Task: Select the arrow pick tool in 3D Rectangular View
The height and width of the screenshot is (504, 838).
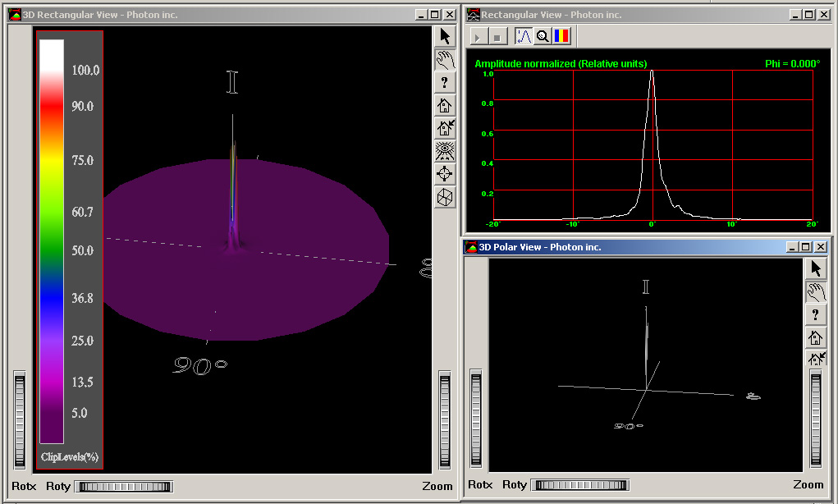Action: tap(445, 36)
